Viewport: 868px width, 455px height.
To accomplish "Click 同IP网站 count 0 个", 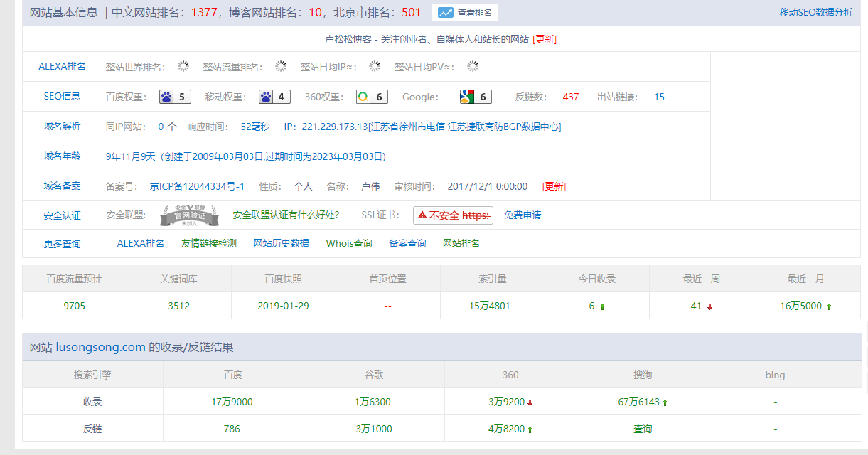I will pos(167,127).
